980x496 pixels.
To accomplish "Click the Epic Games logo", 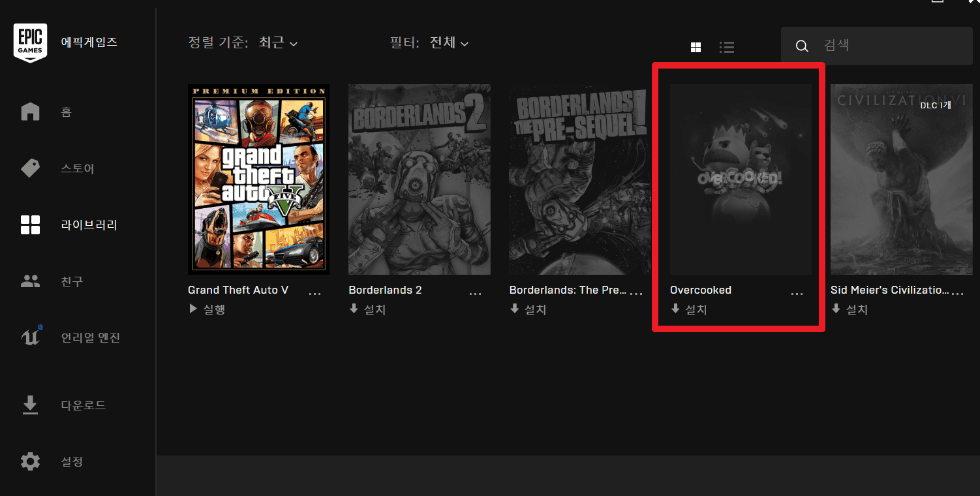I will point(30,43).
